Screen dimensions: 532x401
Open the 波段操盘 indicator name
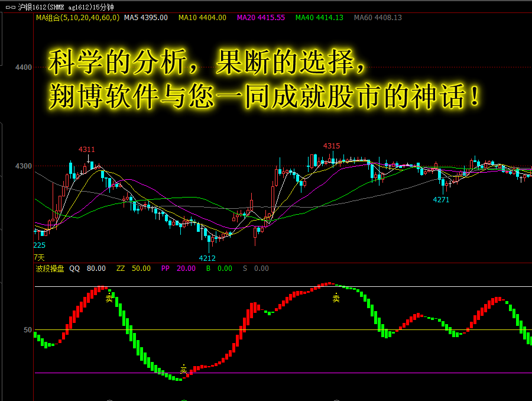[x=50, y=269]
